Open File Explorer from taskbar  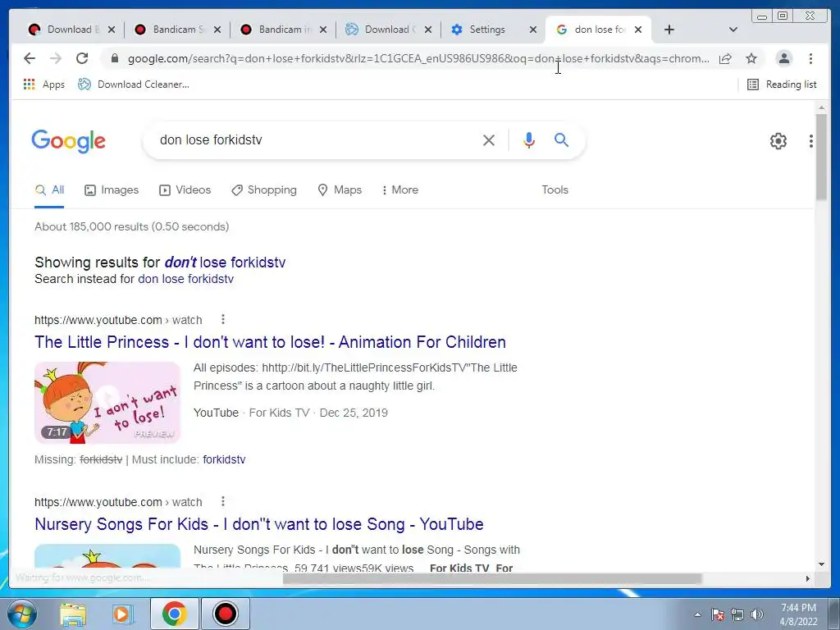73,614
